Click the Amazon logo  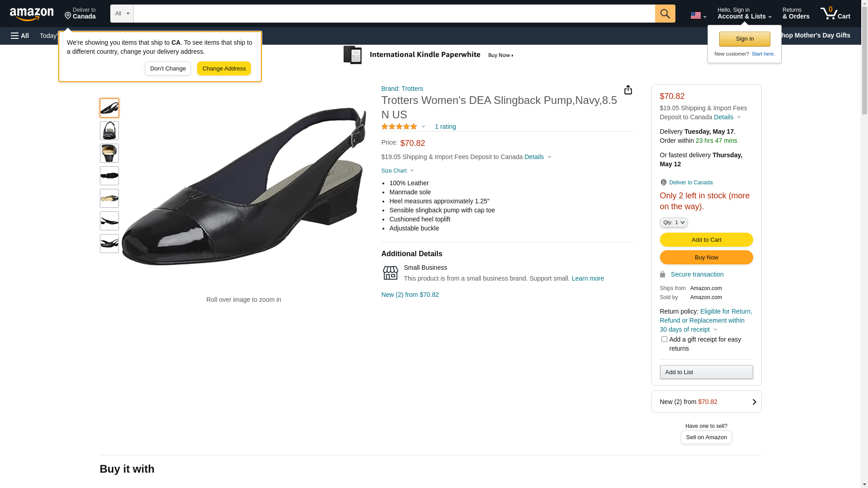[x=32, y=14]
